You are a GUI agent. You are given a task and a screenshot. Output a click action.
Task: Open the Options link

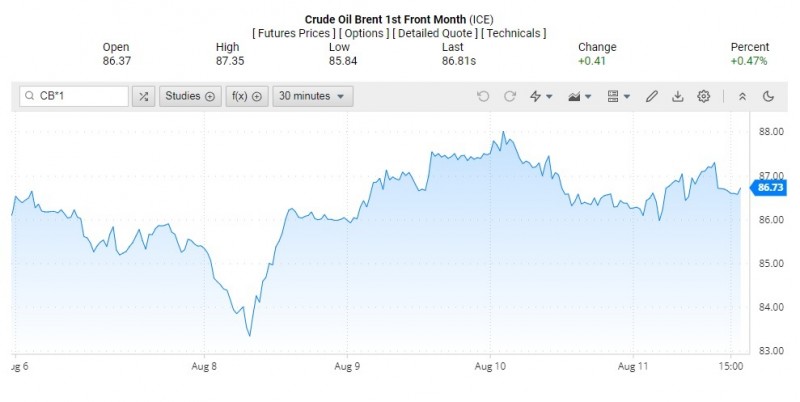(x=366, y=33)
